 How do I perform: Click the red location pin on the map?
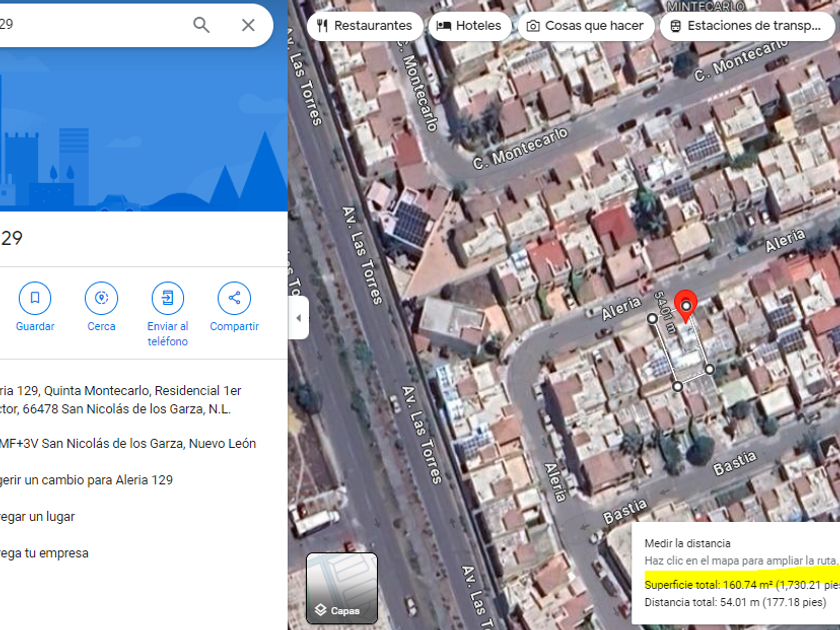pyautogui.click(x=685, y=302)
